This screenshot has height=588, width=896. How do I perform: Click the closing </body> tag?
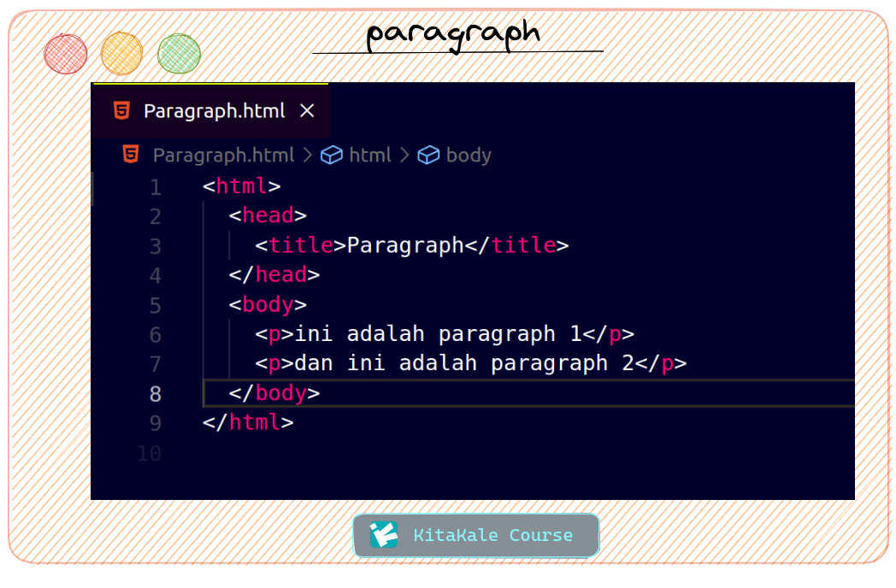274,393
